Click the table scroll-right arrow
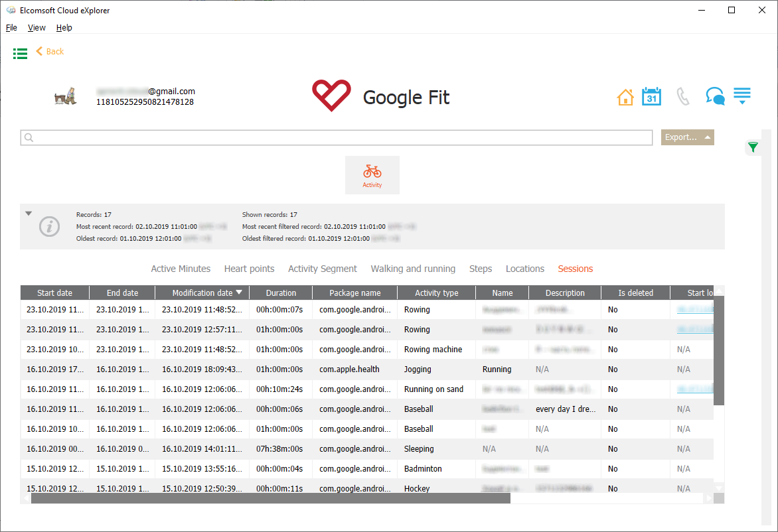778x532 pixels. (708, 498)
